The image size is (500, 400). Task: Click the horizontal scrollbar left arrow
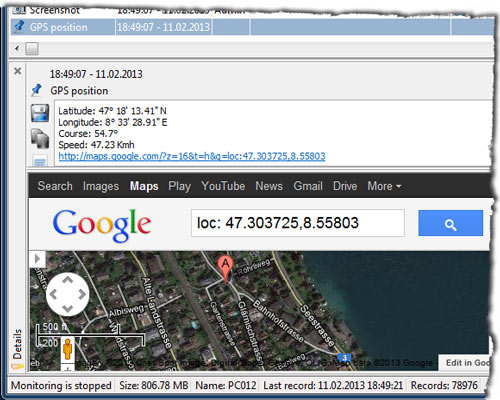(17, 49)
